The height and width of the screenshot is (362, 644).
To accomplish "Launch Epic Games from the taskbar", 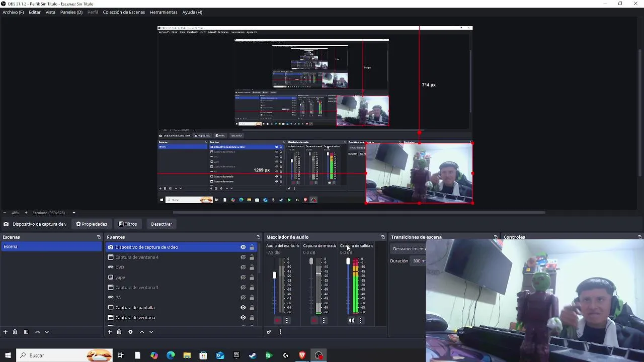I will pyautogui.click(x=236, y=355).
